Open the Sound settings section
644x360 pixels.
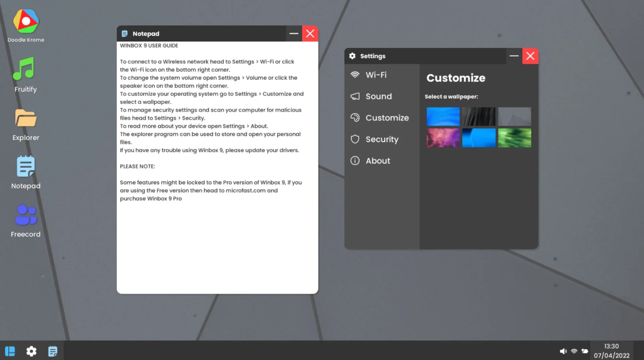tap(378, 96)
